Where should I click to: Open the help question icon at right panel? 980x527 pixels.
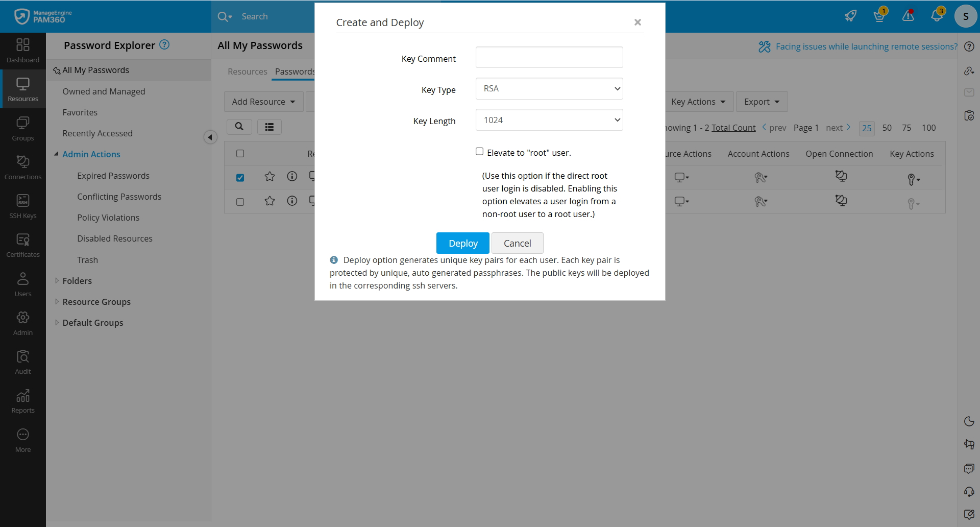coord(969,46)
